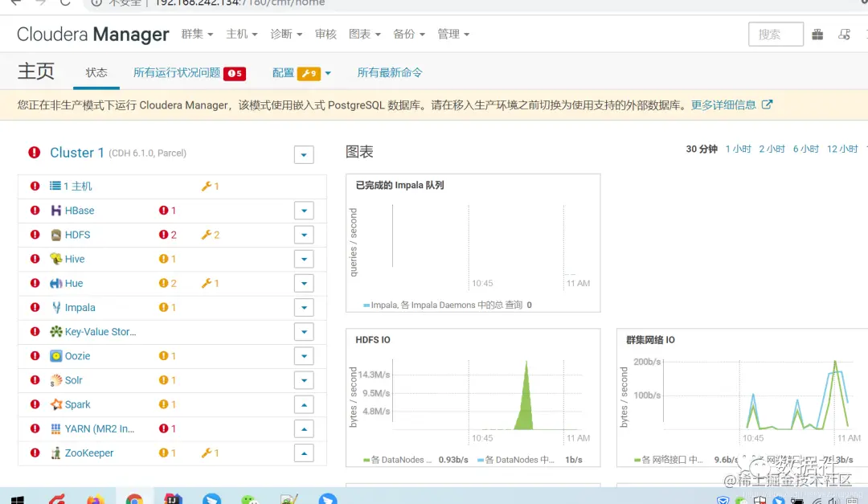Open the 审核 menu item
The image size is (868, 504).
click(325, 35)
